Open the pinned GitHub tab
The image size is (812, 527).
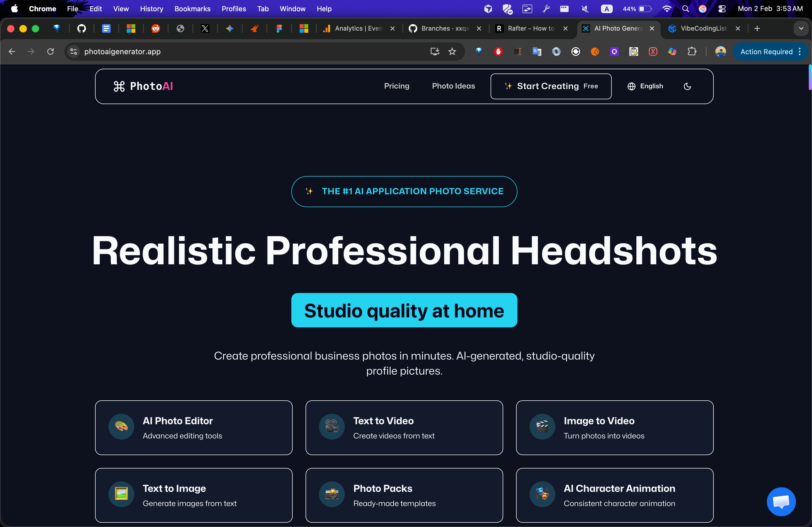pos(82,29)
